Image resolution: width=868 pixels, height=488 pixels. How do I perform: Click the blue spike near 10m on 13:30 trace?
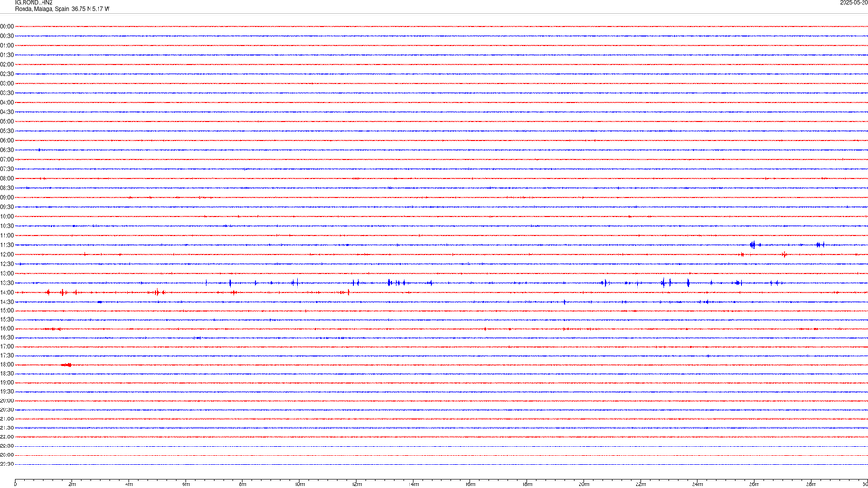(297, 283)
